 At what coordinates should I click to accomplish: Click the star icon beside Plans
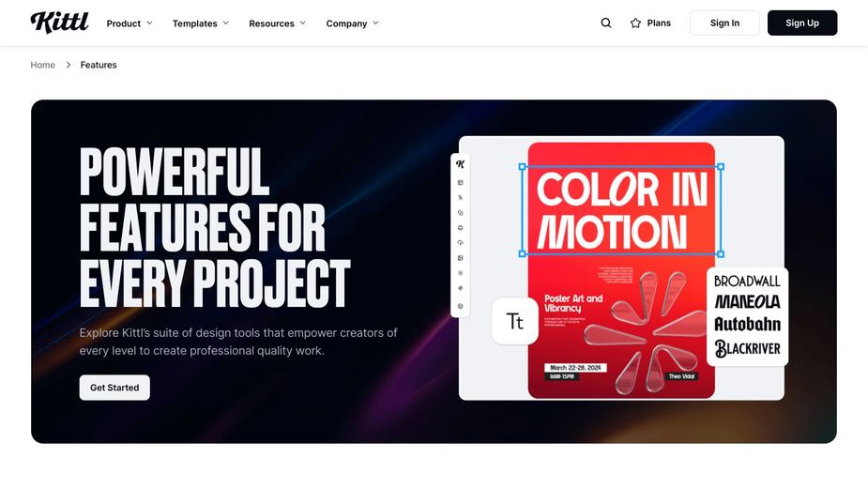point(635,23)
